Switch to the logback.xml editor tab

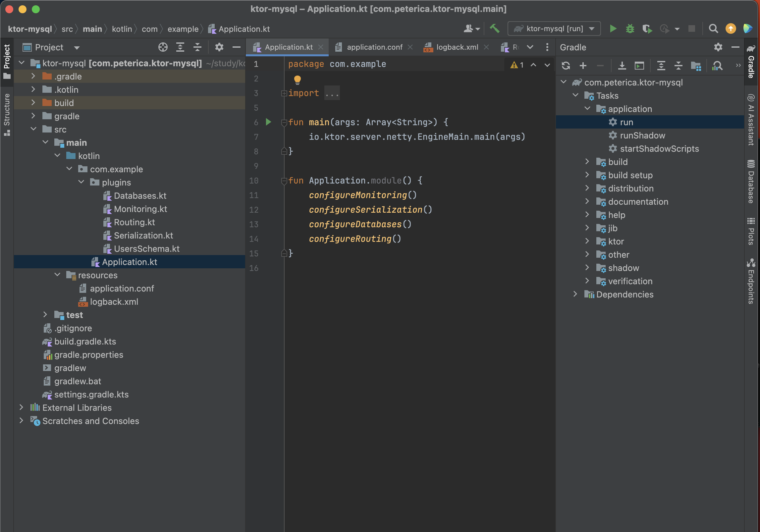[x=457, y=47]
